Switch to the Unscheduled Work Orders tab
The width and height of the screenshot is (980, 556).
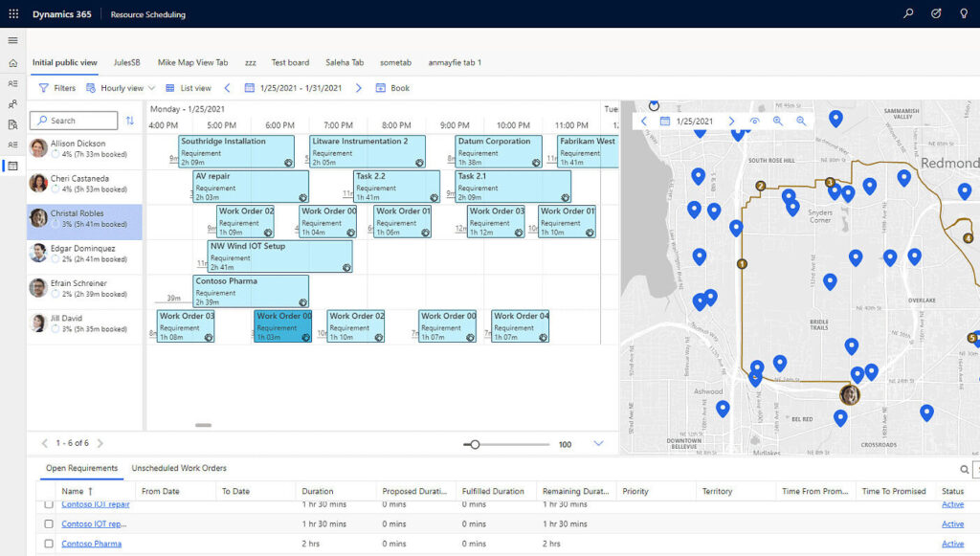[179, 468]
